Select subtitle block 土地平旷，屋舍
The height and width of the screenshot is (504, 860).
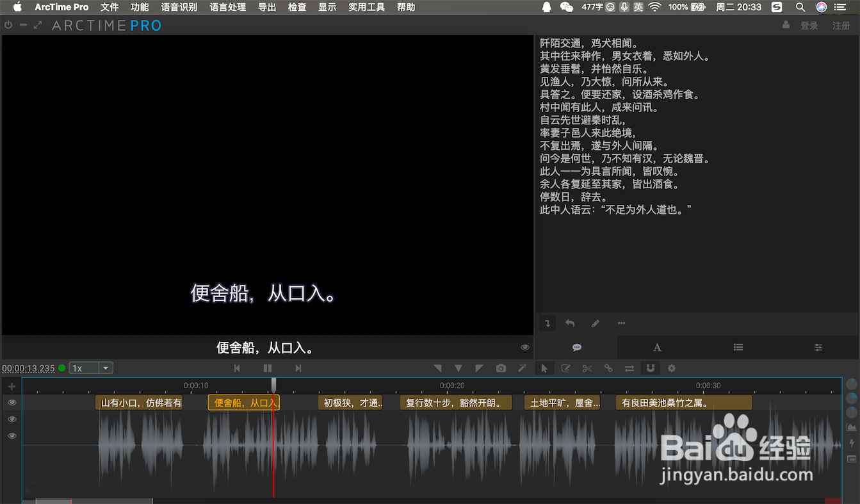coord(563,403)
